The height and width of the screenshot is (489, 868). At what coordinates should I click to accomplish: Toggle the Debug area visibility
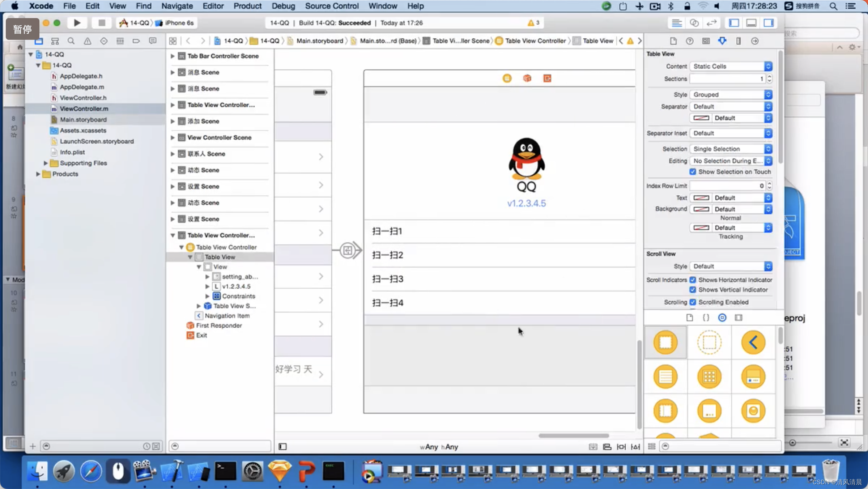[x=751, y=23]
